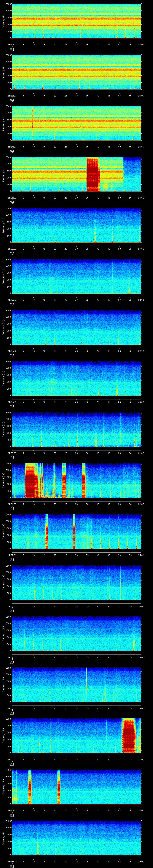Screen dimensions: 153x868
Task: Click the 21:24:00 start time label
Action: pyautogui.click(x=12, y=147)
